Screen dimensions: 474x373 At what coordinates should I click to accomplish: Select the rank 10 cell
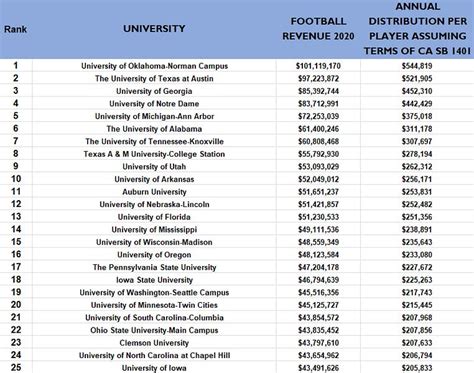(x=16, y=179)
